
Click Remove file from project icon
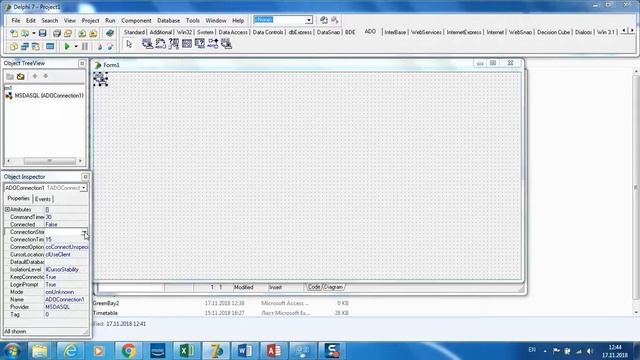(x=93, y=33)
